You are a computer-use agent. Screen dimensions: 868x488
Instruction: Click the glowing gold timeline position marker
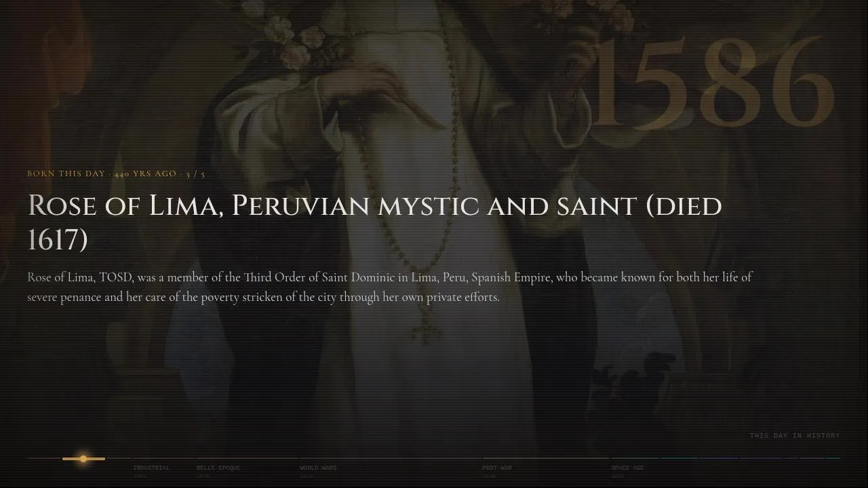[x=83, y=459]
